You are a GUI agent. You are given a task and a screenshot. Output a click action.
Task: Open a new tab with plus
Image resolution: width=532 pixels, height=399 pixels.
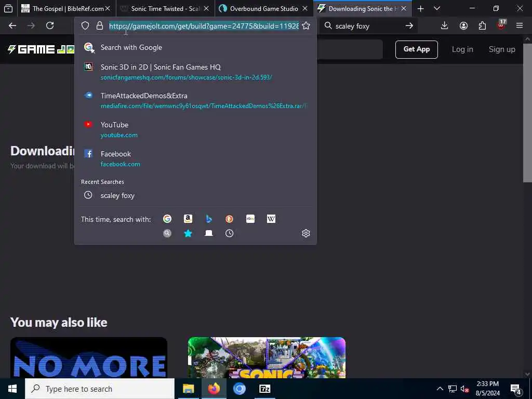pos(420,8)
